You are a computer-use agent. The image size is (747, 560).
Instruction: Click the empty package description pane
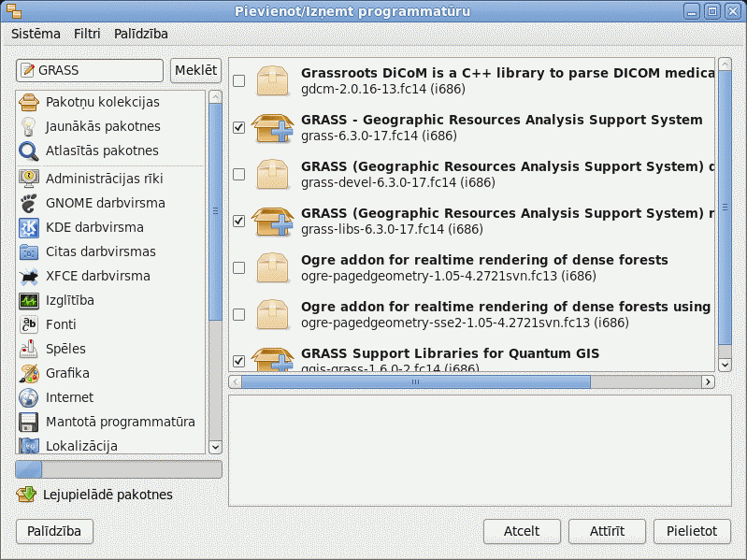click(x=480, y=451)
